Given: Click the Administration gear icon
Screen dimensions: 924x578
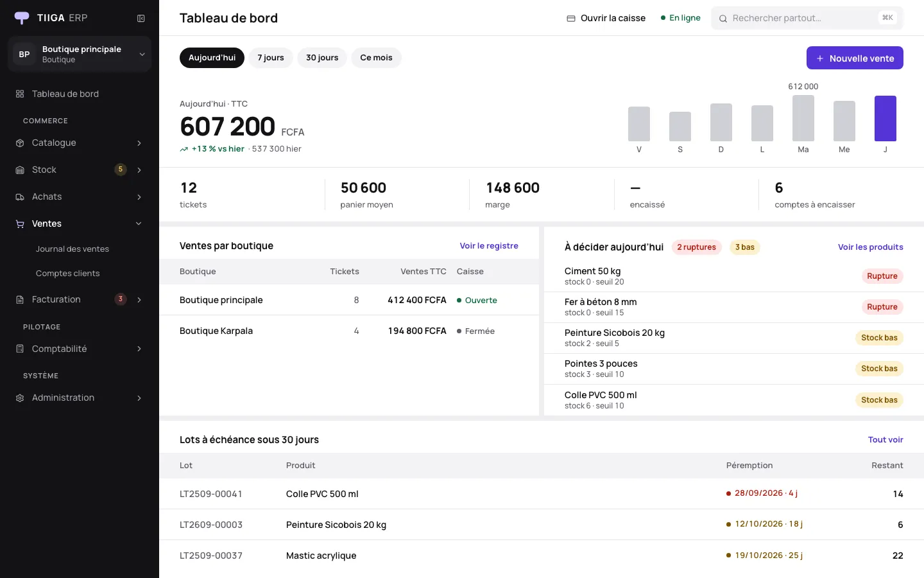Looking at the screenshot, I should tap(20, 398).
